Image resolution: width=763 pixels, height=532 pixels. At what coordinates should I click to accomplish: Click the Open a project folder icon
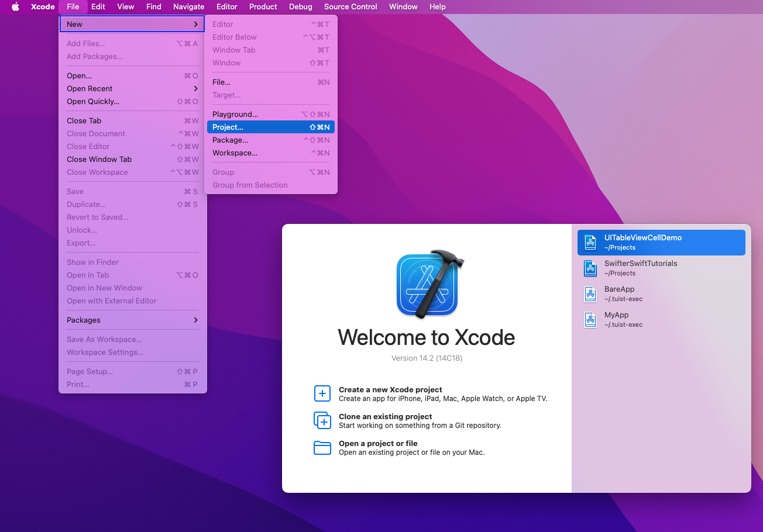click(322, 448)
